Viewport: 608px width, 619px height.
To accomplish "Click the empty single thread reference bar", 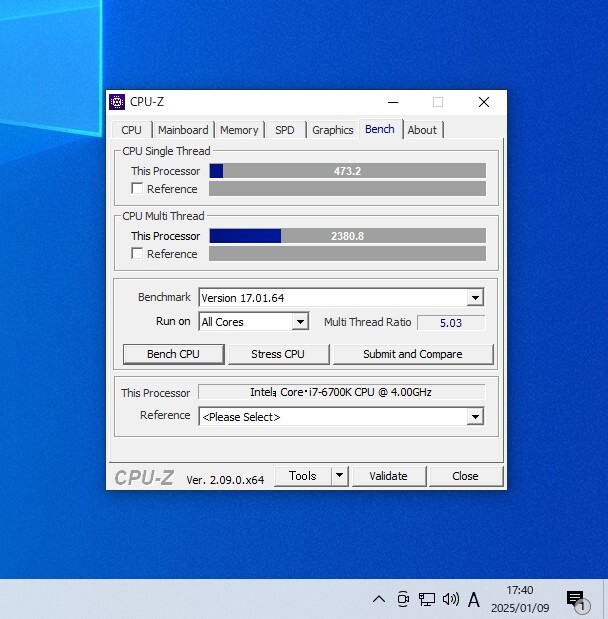I will coord(347,189).
